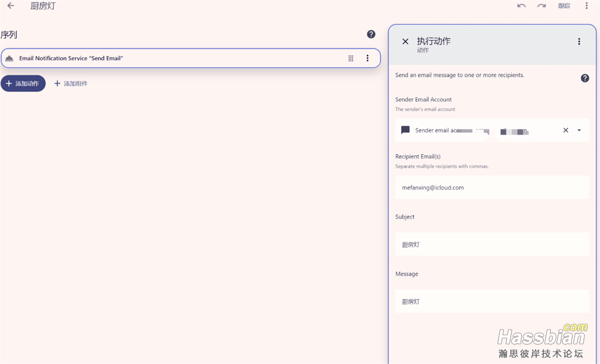Expand the Sender Email Account dropdown
The height and width of the screenshot is (364, 600).
(x=579, y=131)
